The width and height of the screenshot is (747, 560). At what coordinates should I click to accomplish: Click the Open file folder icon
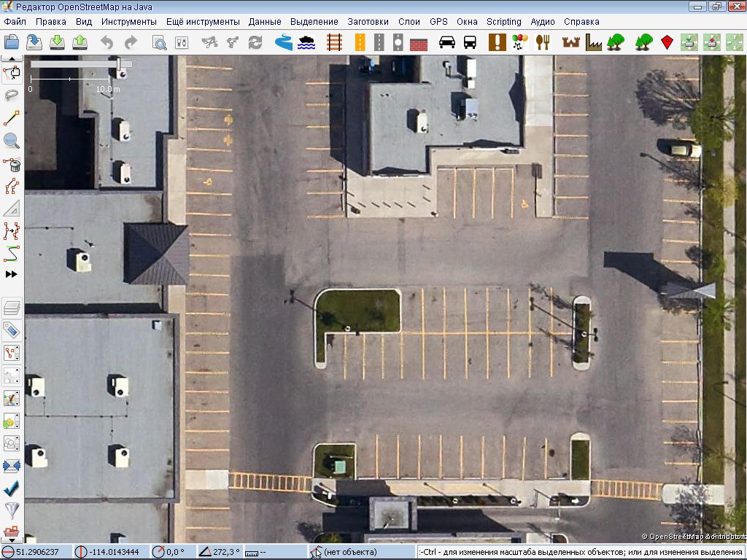12,42
